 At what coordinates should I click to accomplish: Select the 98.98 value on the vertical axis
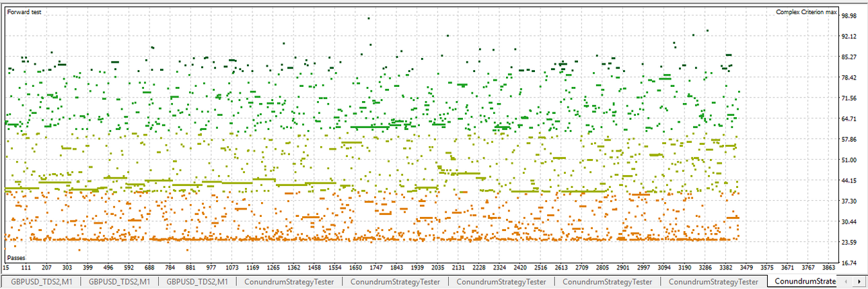(851, 16)
